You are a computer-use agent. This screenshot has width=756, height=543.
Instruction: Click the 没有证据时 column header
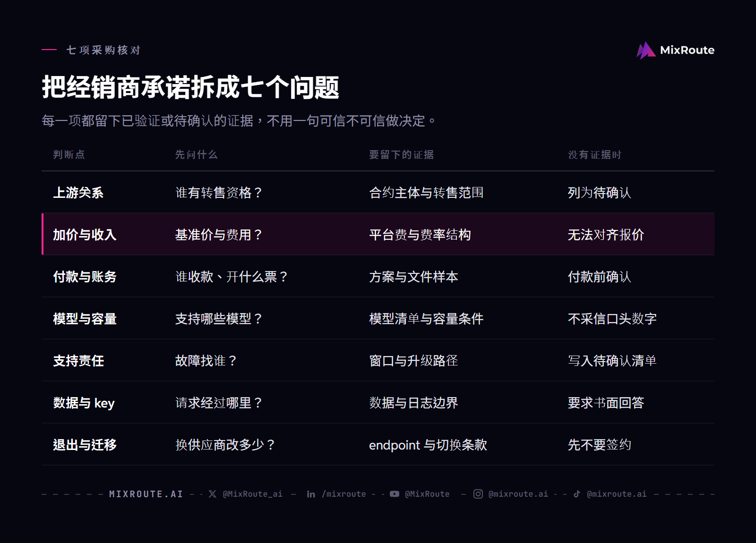[x=594, y=154]
